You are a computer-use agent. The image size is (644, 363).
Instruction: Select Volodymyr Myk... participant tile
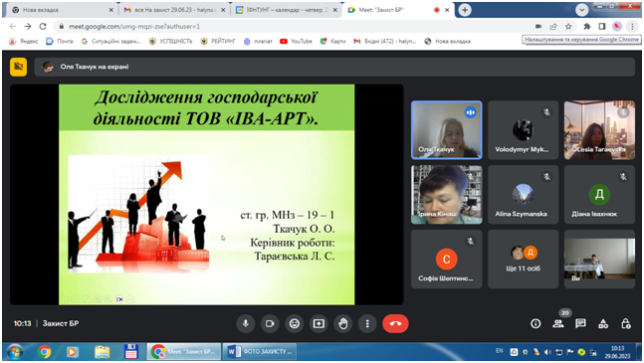pos(523,129)
